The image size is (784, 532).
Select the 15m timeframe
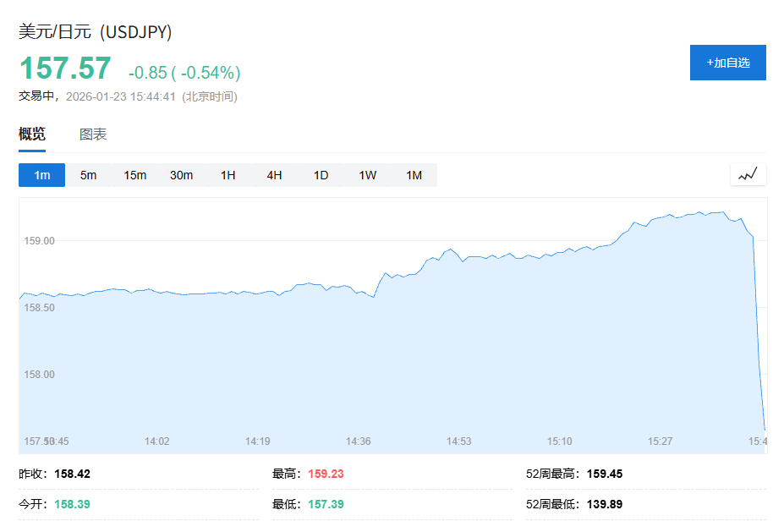pos(135,175)
